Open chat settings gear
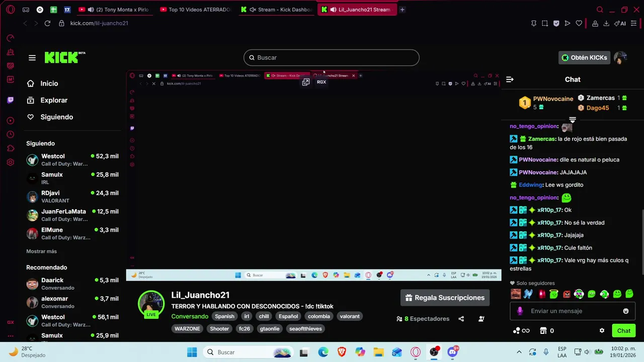 coord(602,331)
